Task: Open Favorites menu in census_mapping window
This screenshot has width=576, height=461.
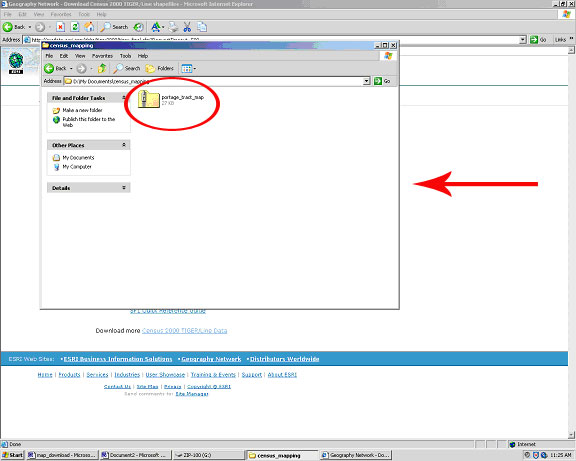Action: pyautogui.click(x=102, y=56)
